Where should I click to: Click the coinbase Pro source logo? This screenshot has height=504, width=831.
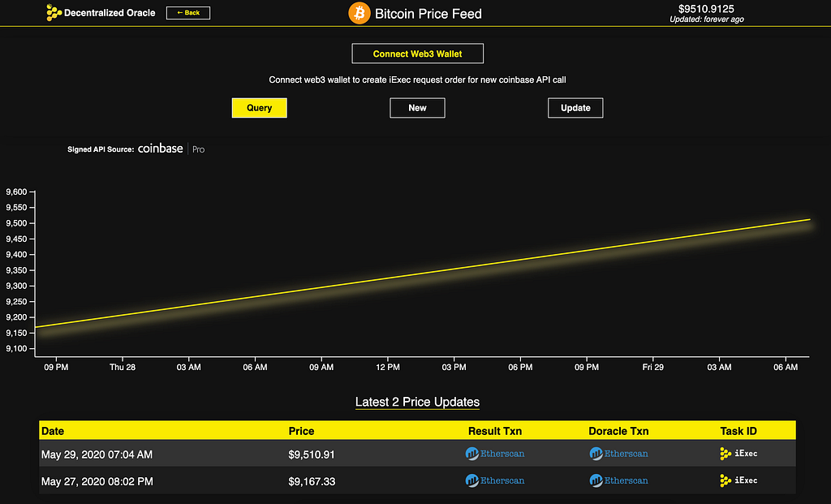pyautogui.click(x=171, y=149)
